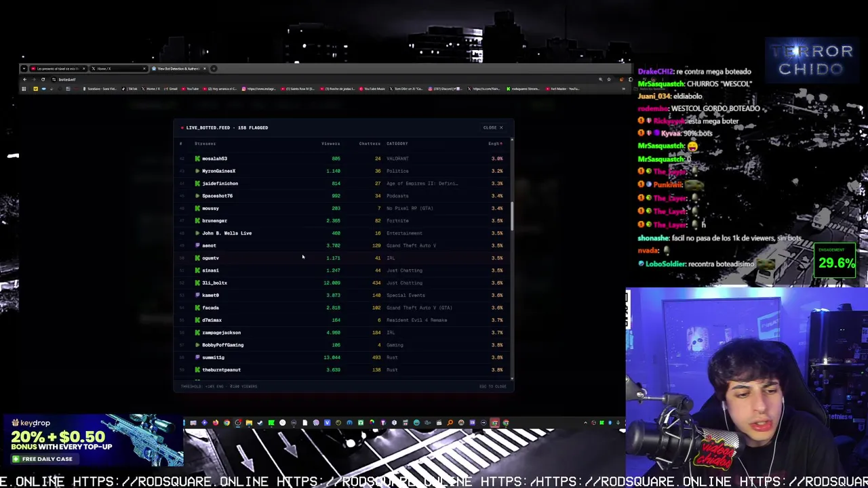Click browser back arrow button
This screenshot has height=488, width=868.
(x=24, y=79)
